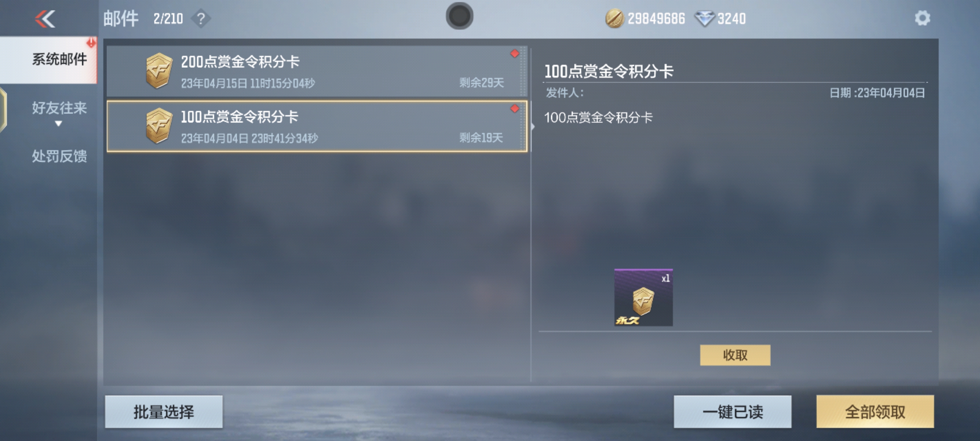The width and height of the screenshot is (980, 441).
Task: Tap the gold coin currency icon
Action: [x=614, y=19]
